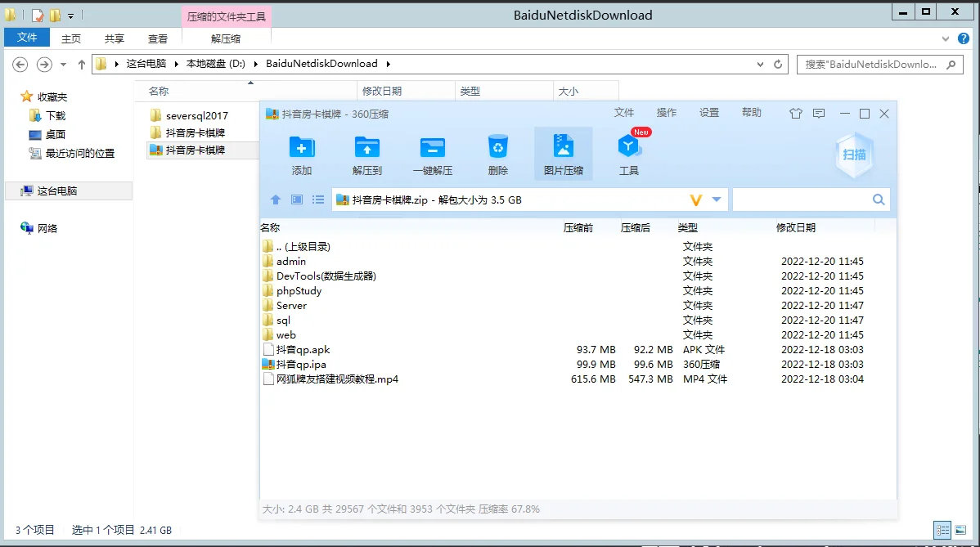
Task: Switch to the 查看 ribbon tab
Action: point(158,38)
